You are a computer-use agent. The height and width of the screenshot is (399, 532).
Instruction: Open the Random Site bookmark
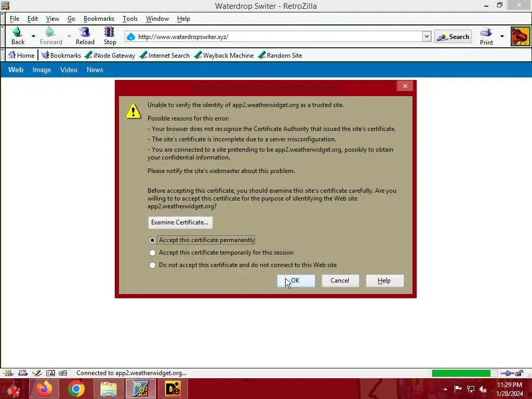pyautogui.click(x=280, y=55)
